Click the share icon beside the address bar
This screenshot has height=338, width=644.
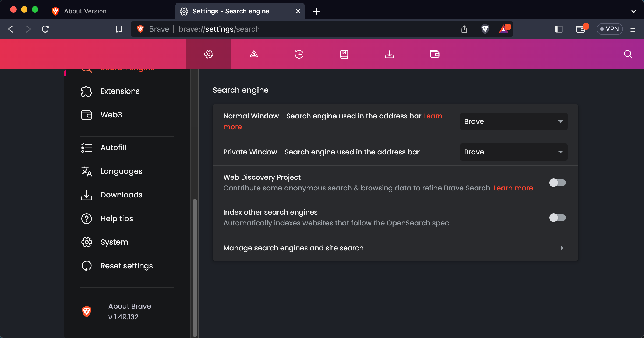coord(464,29)
